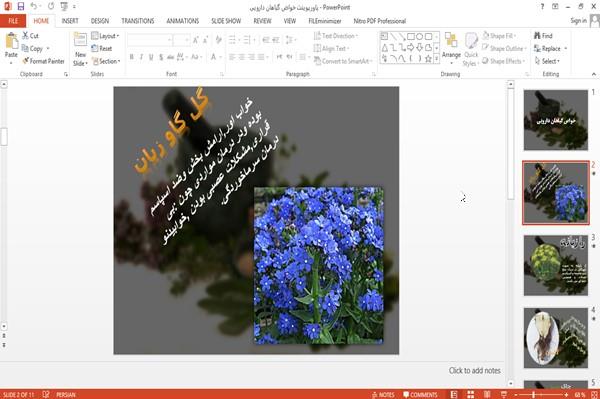600x399 pixels.
Task: Select slide 3 thumbnail with green plant
Action: (x=556, y=265)
